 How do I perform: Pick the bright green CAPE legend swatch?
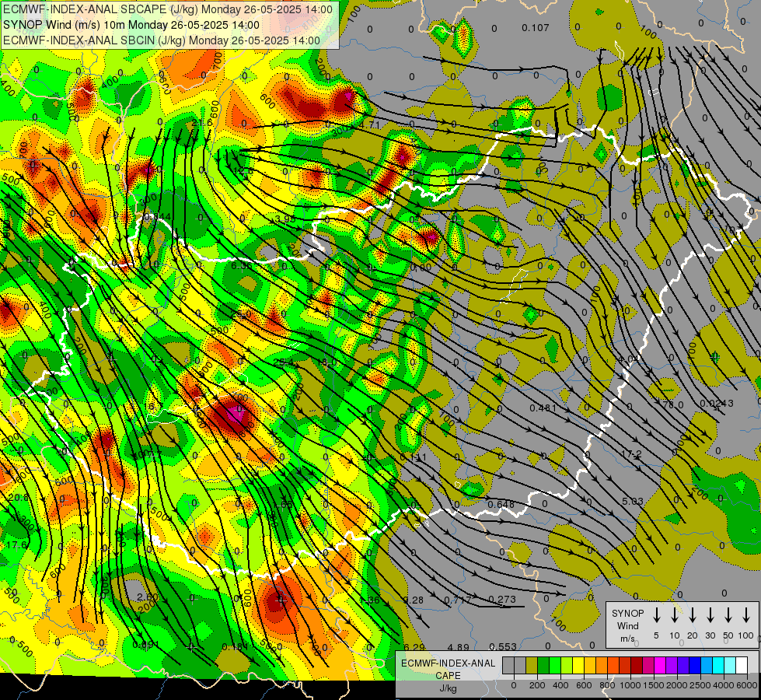click(x=555, y=665)
